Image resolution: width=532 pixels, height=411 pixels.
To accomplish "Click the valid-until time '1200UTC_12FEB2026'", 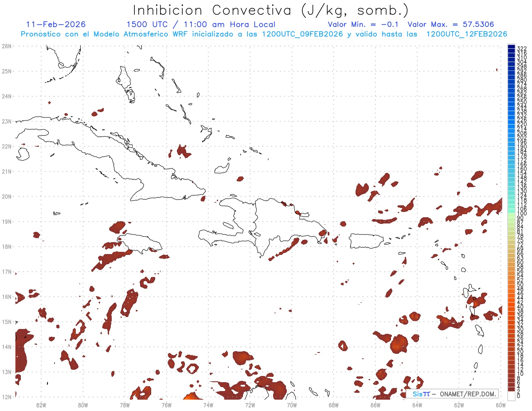I will (467, 34).
